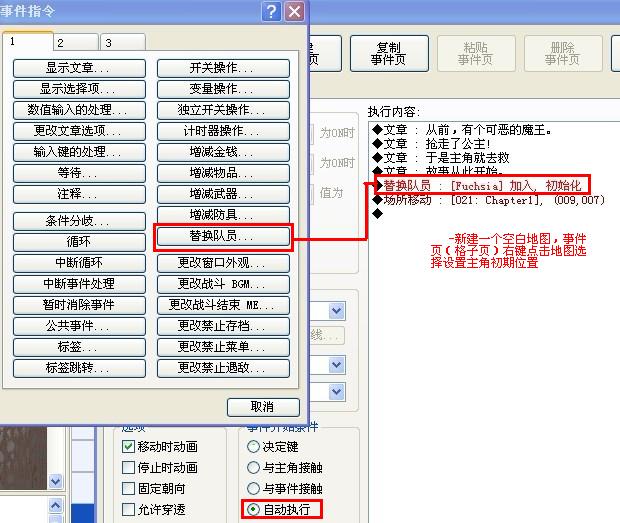Image resolution: width=620 pixels, height=523 pixels.
Task: Add a 注释 command
Action: [x=79, y=194]
